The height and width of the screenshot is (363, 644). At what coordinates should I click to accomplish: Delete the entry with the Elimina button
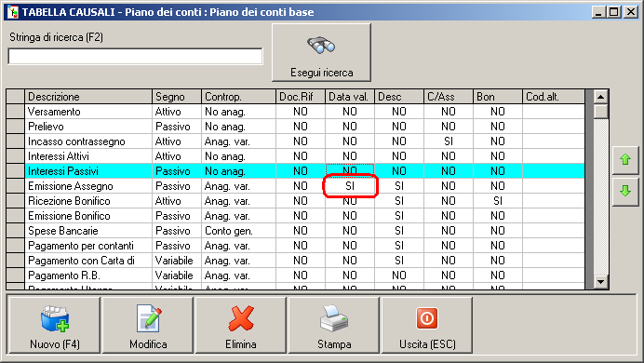pos(241,326)
